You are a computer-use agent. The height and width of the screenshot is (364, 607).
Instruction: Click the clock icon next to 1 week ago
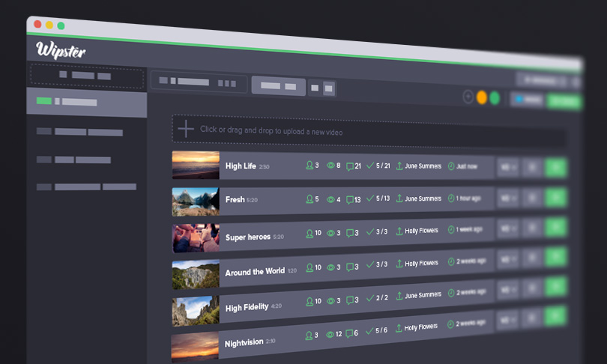coord(451,230)
